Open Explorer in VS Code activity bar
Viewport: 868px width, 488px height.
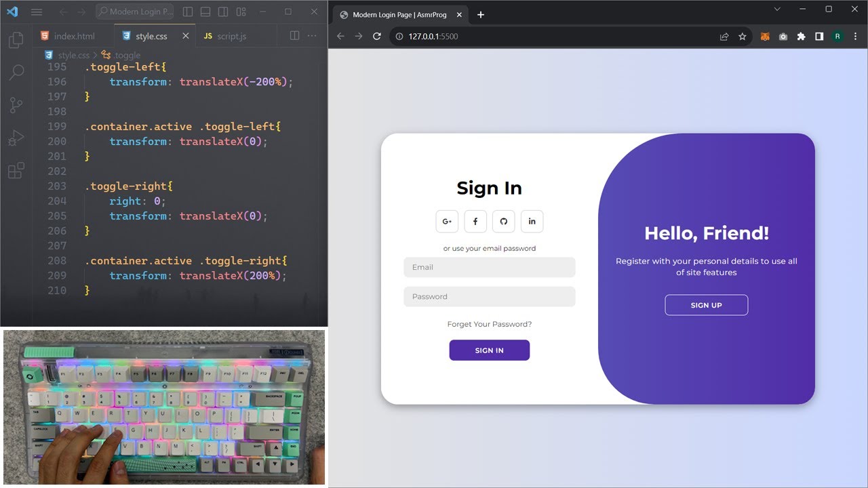16,41
